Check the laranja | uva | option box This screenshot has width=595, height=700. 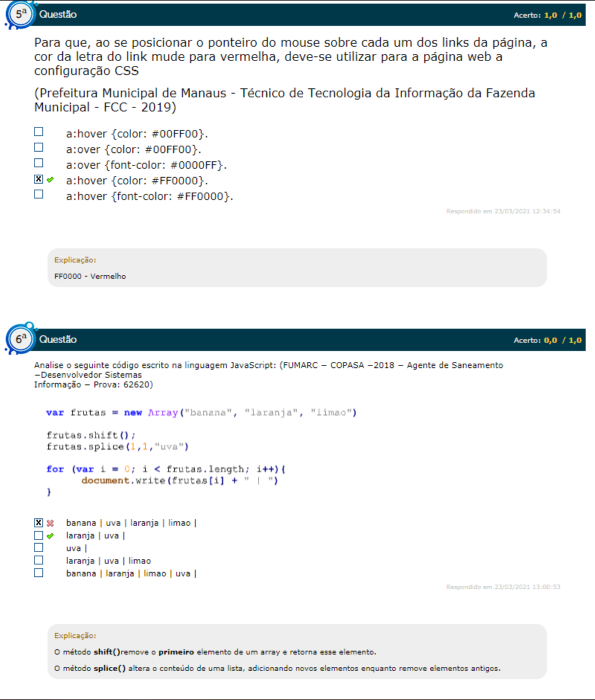click(x=38, y=535)
